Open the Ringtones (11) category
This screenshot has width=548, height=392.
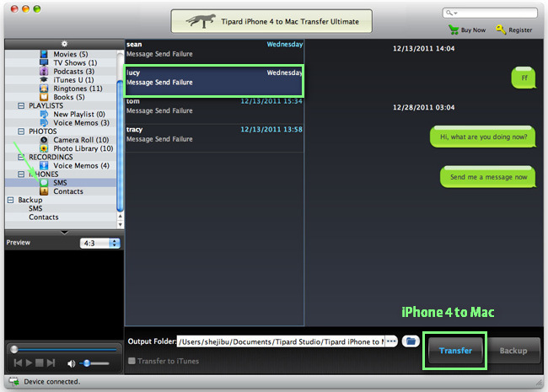[x=78, y=89]
